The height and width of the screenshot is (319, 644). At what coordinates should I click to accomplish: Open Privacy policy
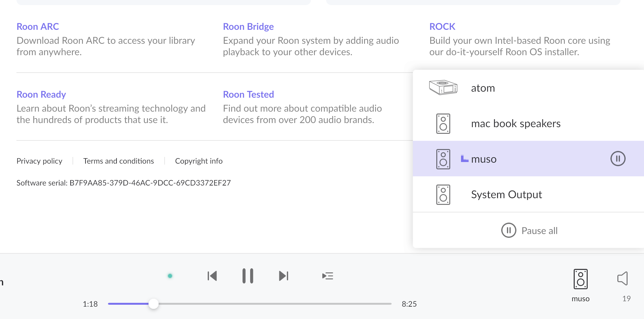click(x=39, y=161)
